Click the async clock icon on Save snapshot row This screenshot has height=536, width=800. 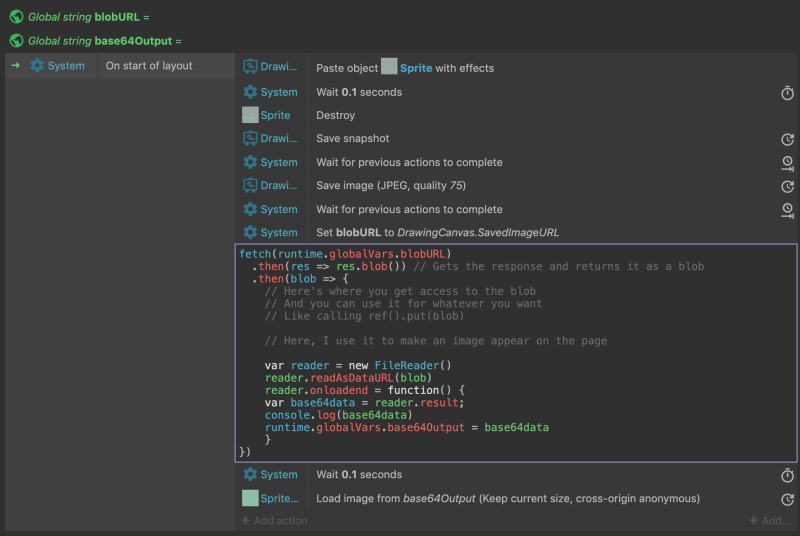tap(787, 139)
